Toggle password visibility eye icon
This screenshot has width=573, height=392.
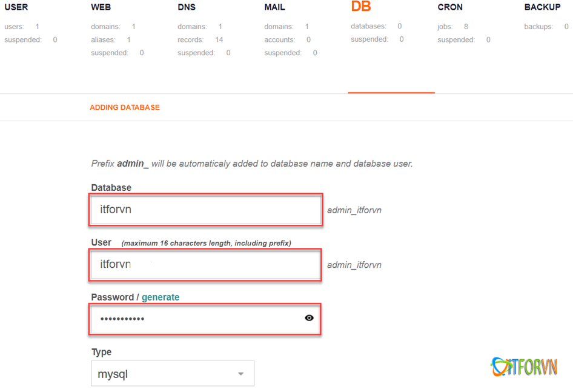[x=309, y=317]
